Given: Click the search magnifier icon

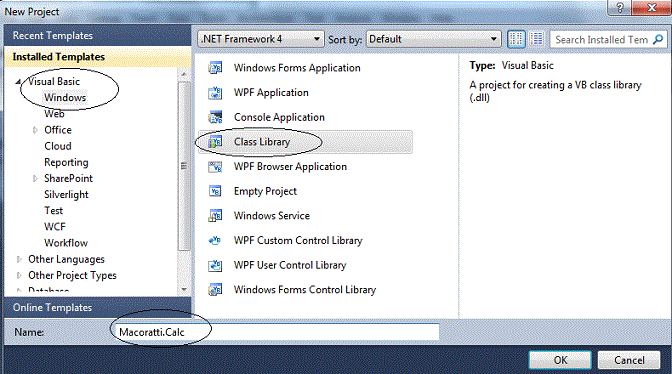Looking at the screenshot, I should tap(658, 40).
